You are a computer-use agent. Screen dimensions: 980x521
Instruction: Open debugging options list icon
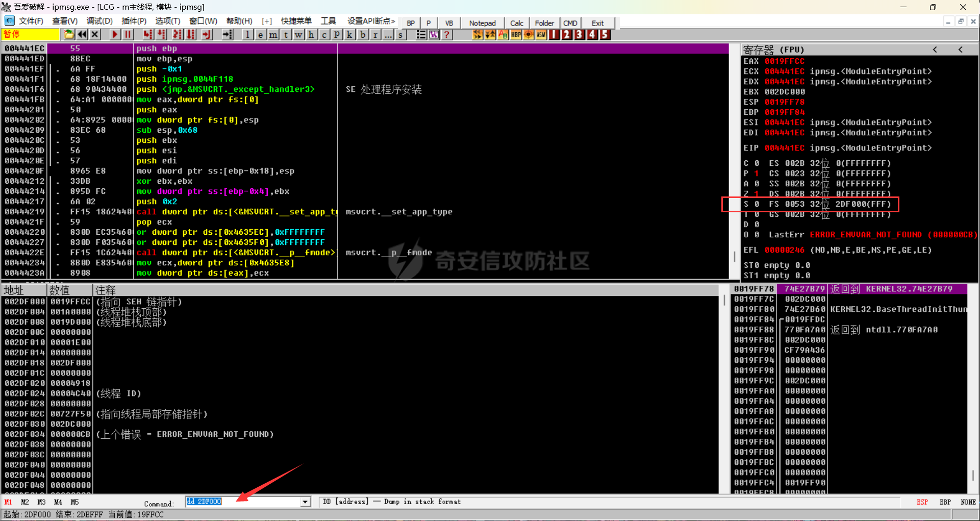421,35
